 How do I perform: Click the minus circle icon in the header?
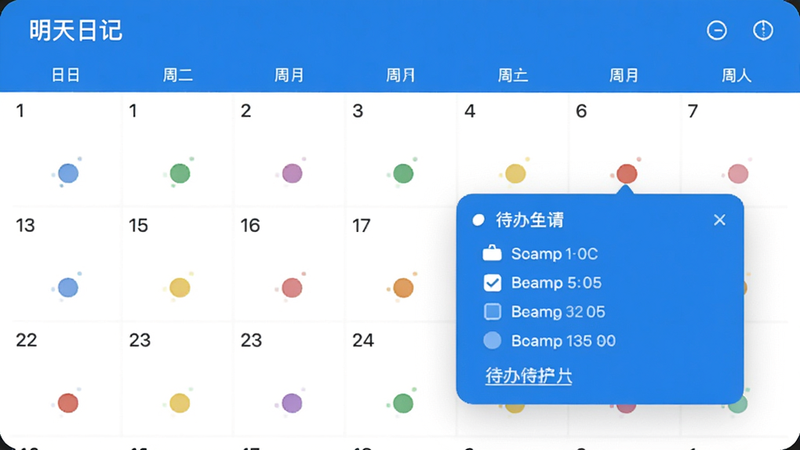[x=716, y=31]
